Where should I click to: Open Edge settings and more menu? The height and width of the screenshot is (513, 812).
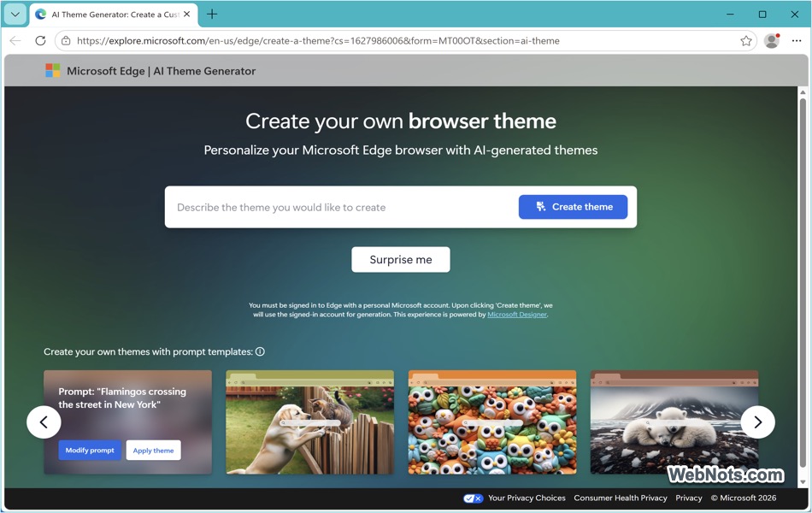pos(797,40)
